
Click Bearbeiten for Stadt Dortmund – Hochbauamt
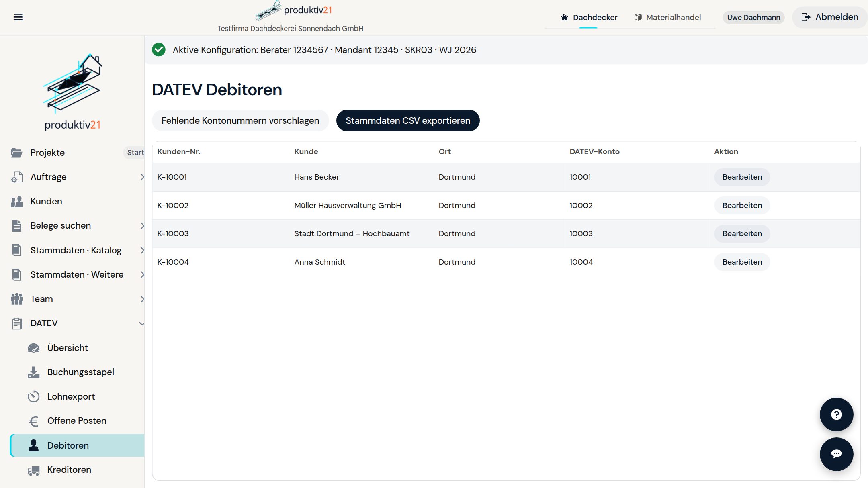tap(742, 234)
